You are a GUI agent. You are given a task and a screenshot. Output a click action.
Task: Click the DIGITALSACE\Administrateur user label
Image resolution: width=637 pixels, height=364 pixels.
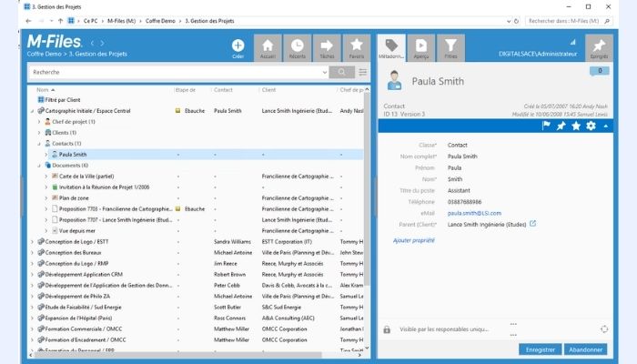(x=538, y=54)
